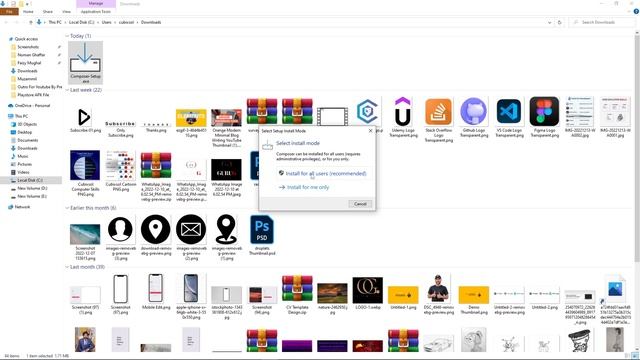
Task: Select the Cubixsol Computer Skills PNG file
Action: (85, 173)
